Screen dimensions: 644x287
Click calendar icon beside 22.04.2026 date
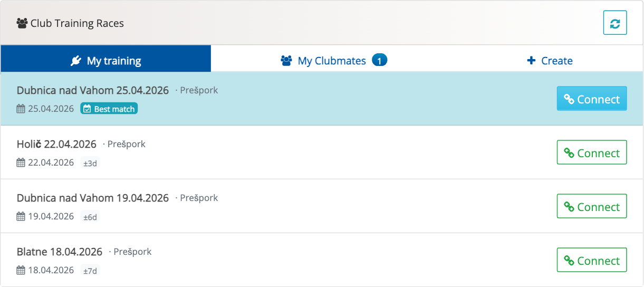[x=21, y=163]
